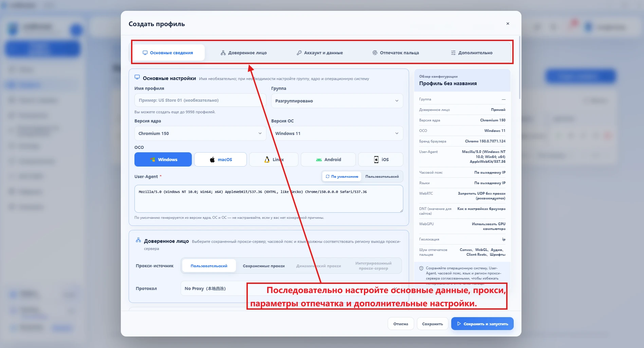This screenshot has height=348, width=644.
Task: Open the Доверенное лицо tab
Action: coord(244,53)
